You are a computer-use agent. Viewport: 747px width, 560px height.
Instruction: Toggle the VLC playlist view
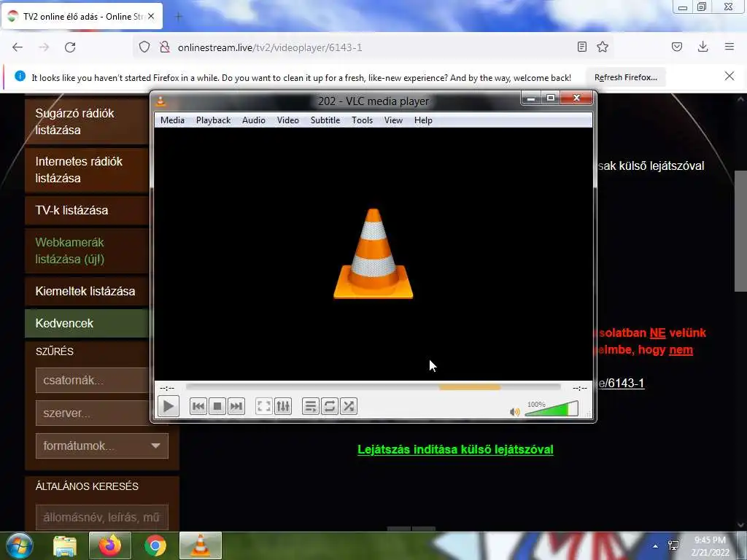311,406
